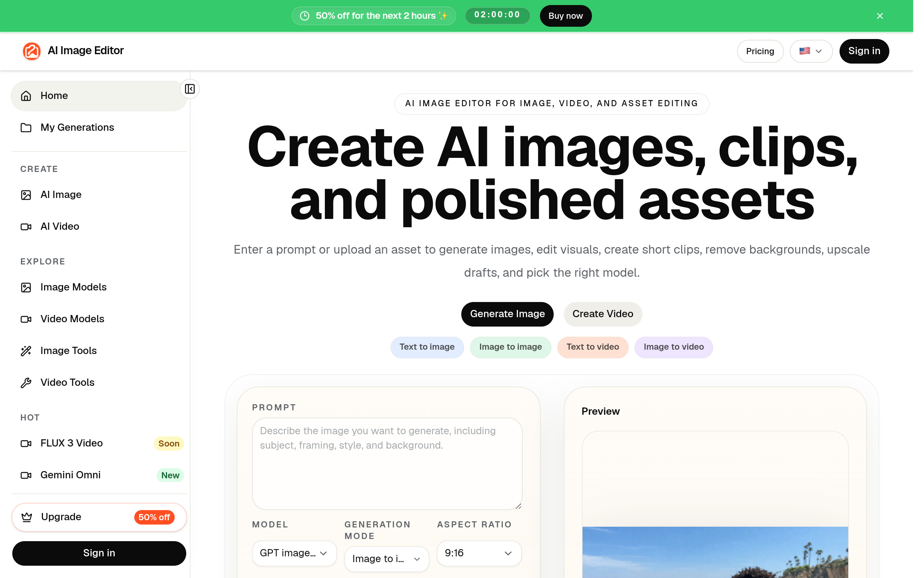Screen dimensions: 924x578
Task: Click the Video Tools wrench icon
Action: tap(26, 383)
